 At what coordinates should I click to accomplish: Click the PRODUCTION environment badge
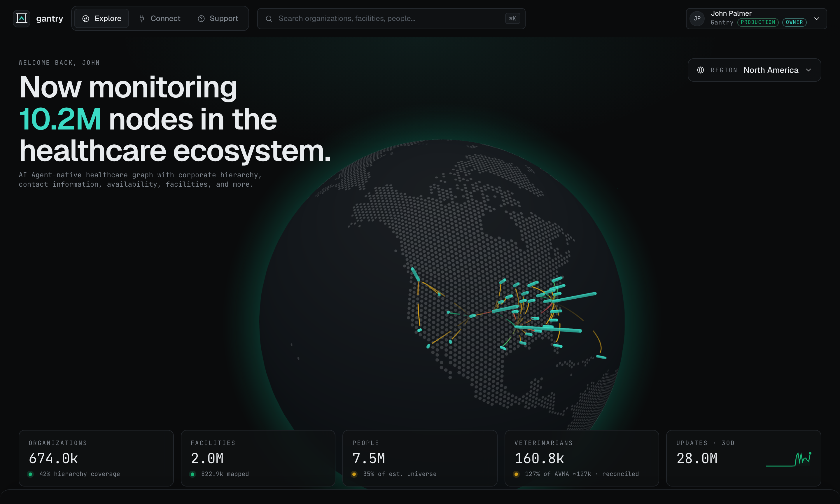point(758,22)
